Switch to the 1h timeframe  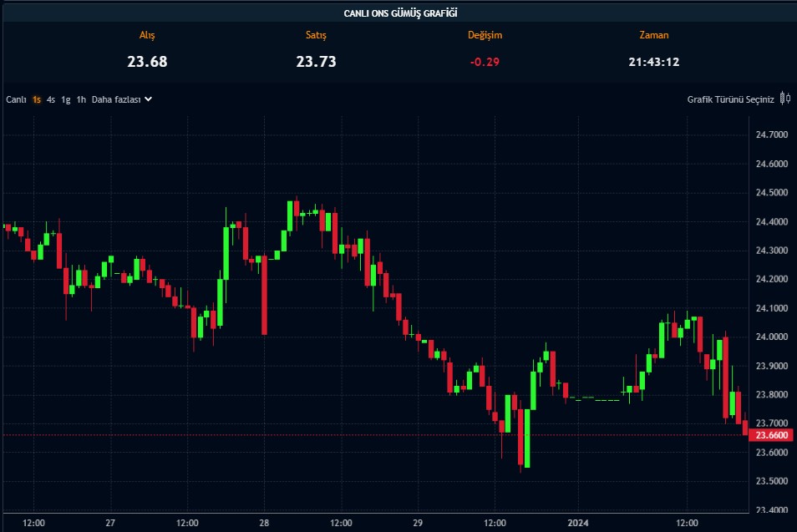[x=81, y=99]
